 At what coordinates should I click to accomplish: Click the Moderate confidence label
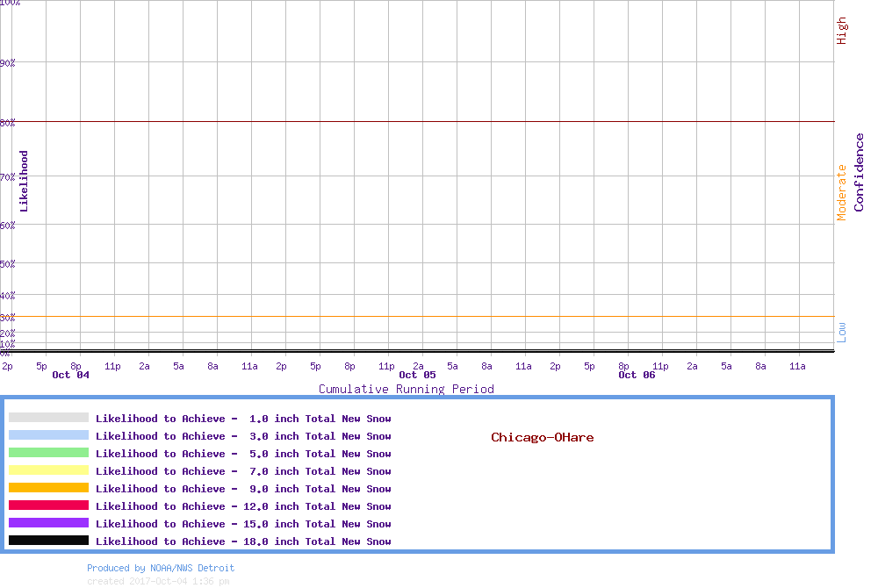[x=842, y=192]
